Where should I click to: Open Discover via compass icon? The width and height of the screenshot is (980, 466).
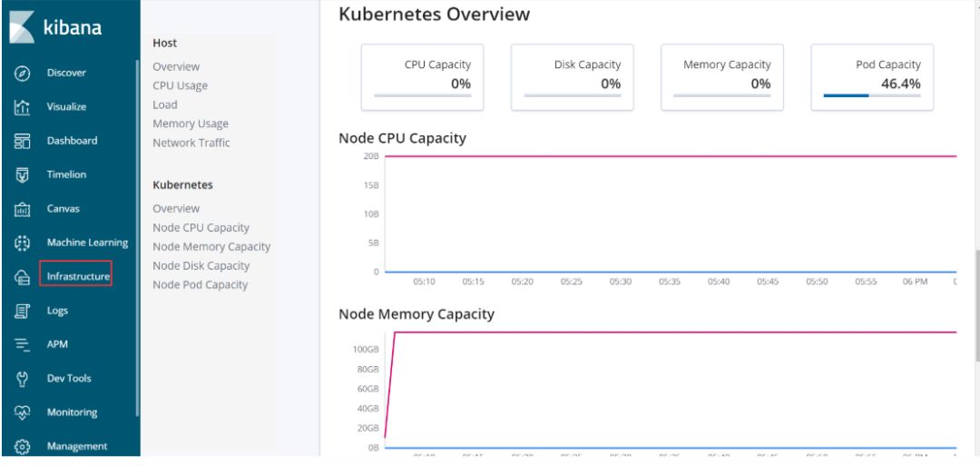point(22,74)
